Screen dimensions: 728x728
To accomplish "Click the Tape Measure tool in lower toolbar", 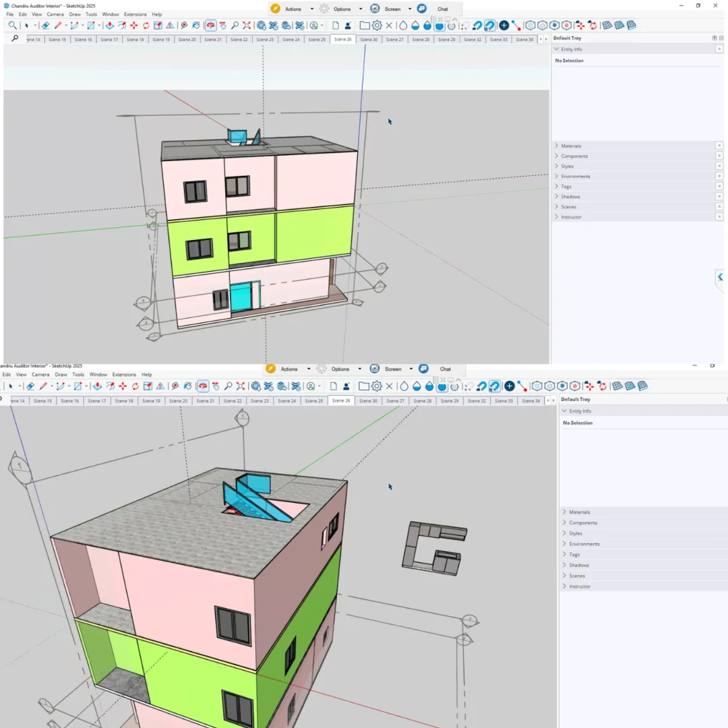I will (175, 386).
